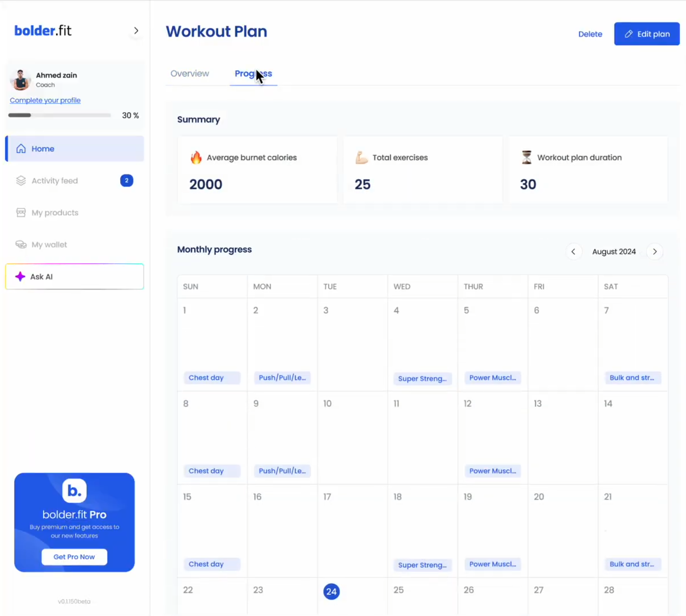Select highlighted date 24 in calendar

pos(331,591)
